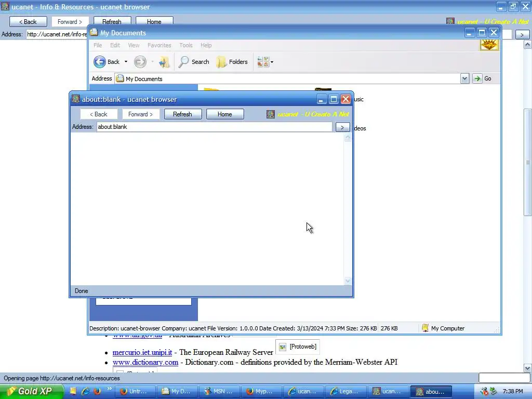Viewport: 532px width, 399px height.
Task: Click Internet Explorer quick launch icon
Action: pyautogui.click(x=86, y=391)
